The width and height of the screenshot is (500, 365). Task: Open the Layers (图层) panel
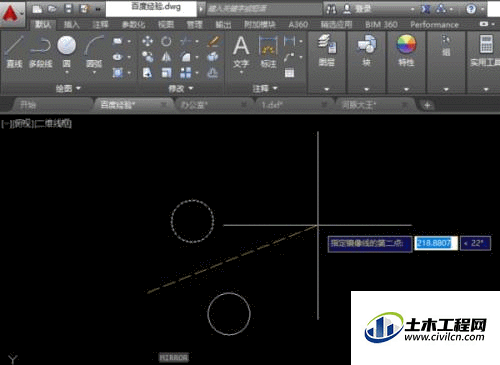click(x=327, y=51)
